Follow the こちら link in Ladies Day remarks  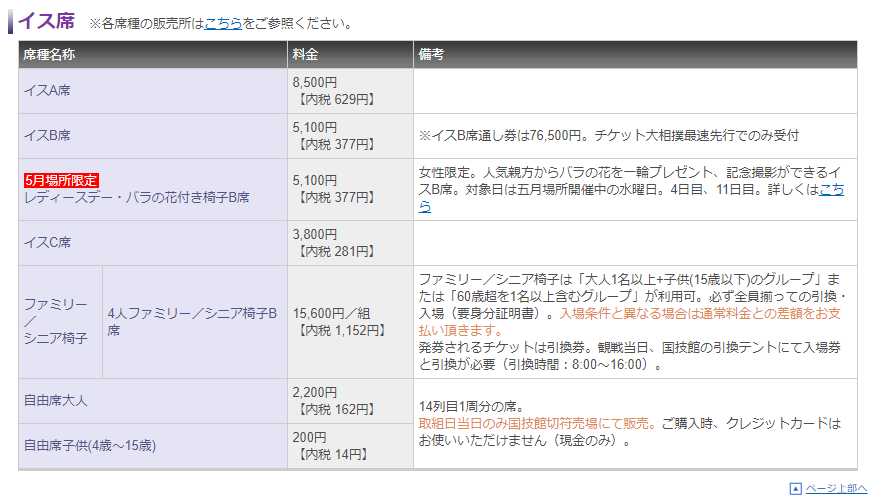[831, 189]
